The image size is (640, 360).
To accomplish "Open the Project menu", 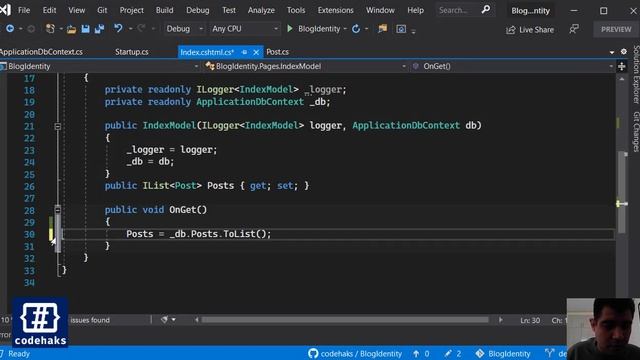I will pyautogui.click(x=131, y=10).
